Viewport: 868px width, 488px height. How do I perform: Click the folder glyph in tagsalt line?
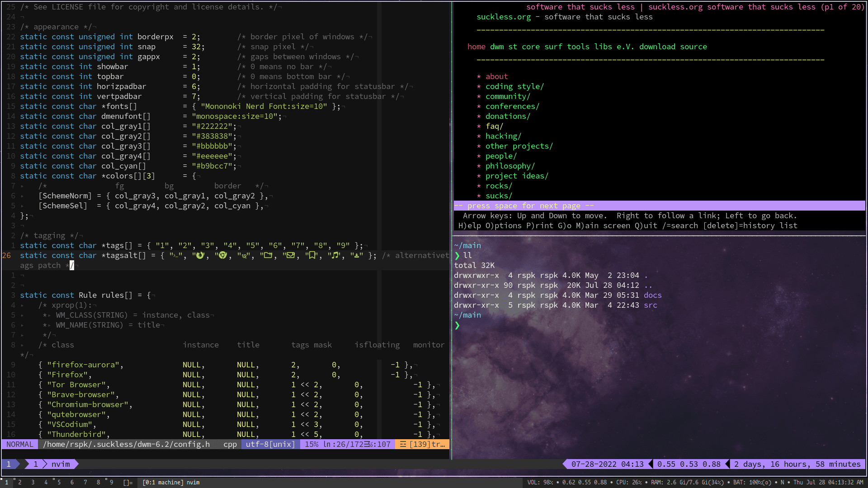[268, 256]
